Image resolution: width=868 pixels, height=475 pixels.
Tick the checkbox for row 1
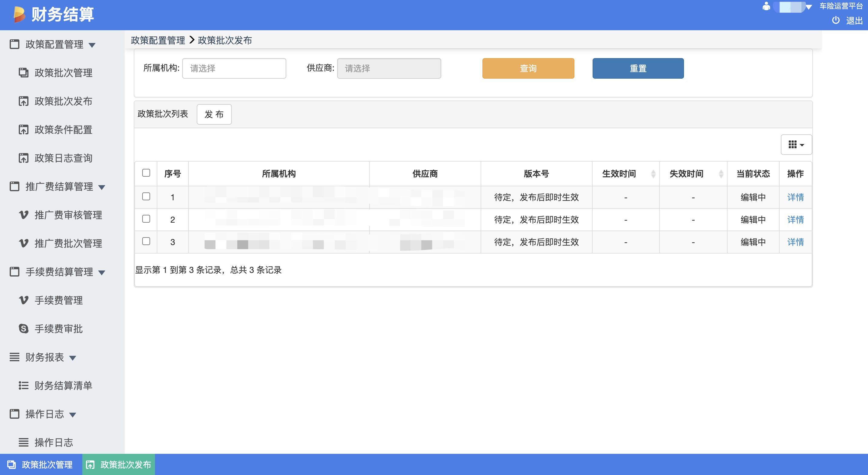(x=146, y=196)
